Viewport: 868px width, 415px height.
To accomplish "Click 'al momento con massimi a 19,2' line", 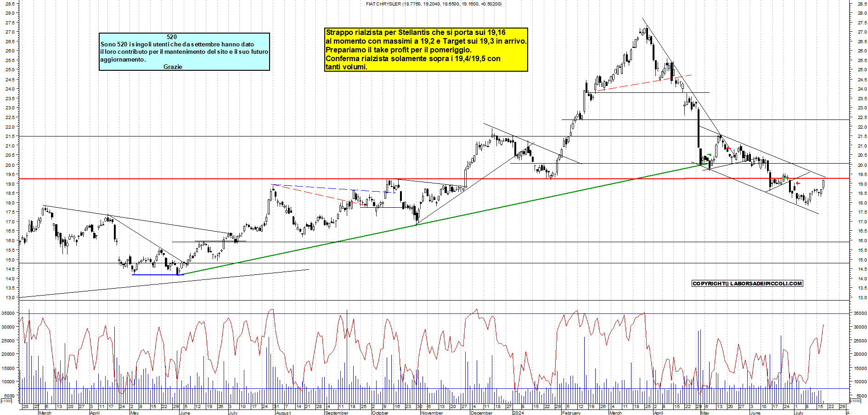I will pyautogui.click(x=426, y=41).
